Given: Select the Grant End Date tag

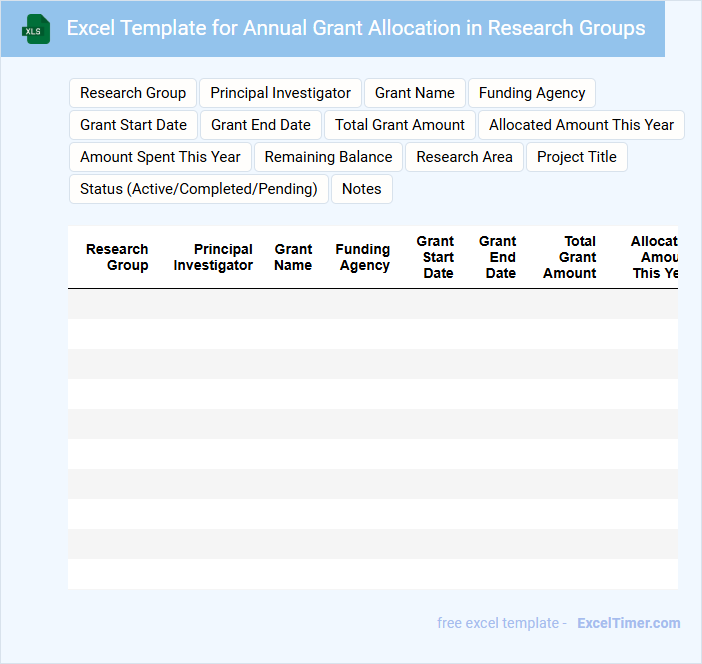Looking at the screenshot, I should point(260,125).
